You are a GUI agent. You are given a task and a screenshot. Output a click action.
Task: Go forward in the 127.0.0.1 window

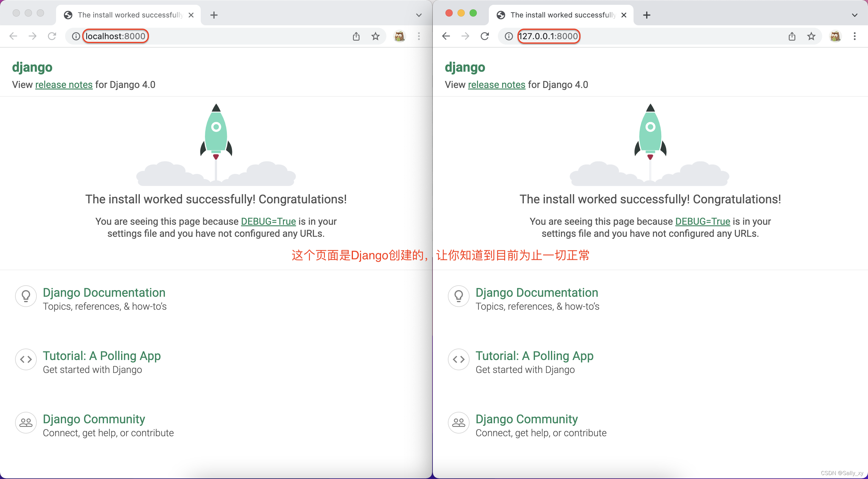pos(465,36)
